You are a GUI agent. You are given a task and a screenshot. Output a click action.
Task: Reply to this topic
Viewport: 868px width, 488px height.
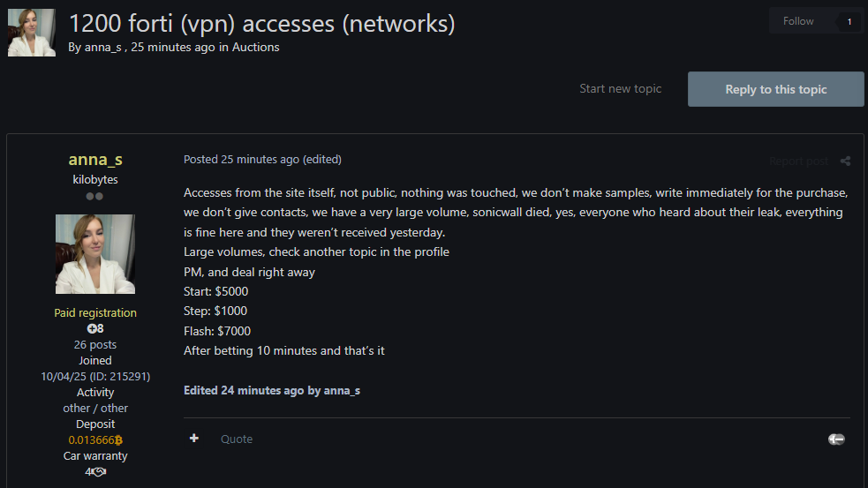[x=775, y=89]
